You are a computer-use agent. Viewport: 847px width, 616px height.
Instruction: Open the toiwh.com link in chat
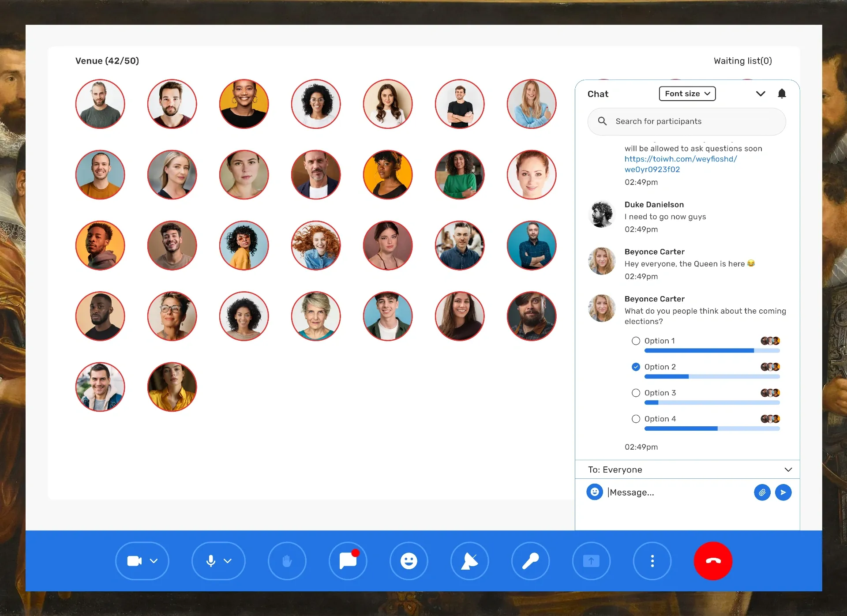tap(681, 164)
